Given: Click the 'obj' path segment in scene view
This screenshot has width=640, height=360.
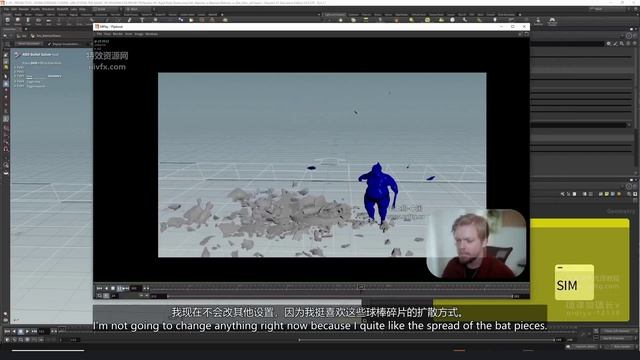Looking at the screenshot, I should (x=24, y=36).
